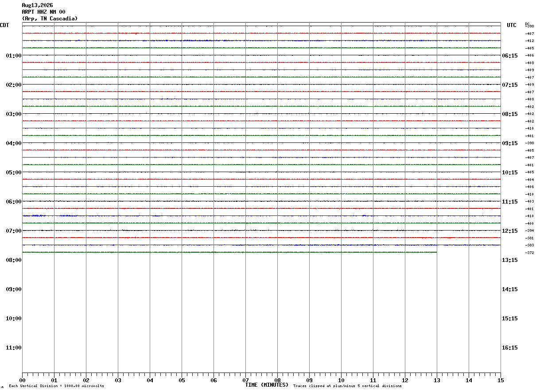Select the ARPT HHZ NM 00 station title
536x392 pixels.
click(43, 12)
